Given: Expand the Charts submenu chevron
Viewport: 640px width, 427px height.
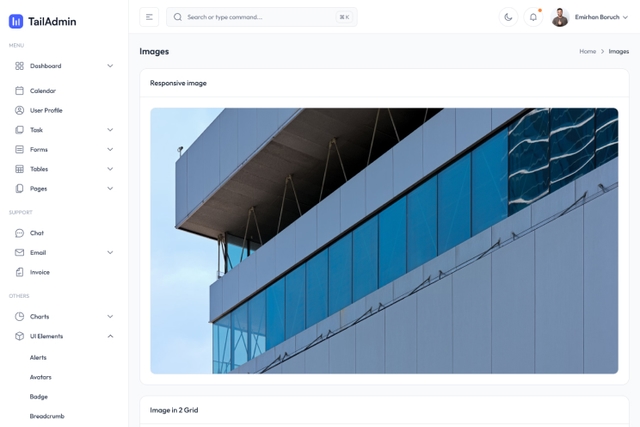Looking at the screenshot, I should (110, 316).
